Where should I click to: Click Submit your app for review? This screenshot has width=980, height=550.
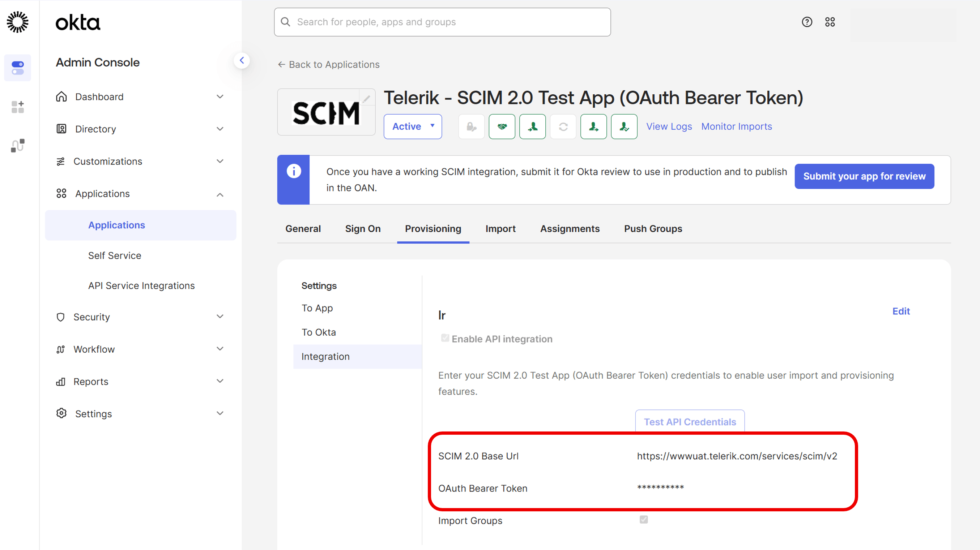point(864,176)
